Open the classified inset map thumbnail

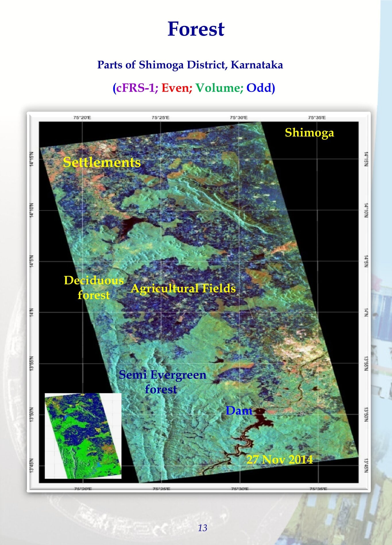[x=83, y=436]
